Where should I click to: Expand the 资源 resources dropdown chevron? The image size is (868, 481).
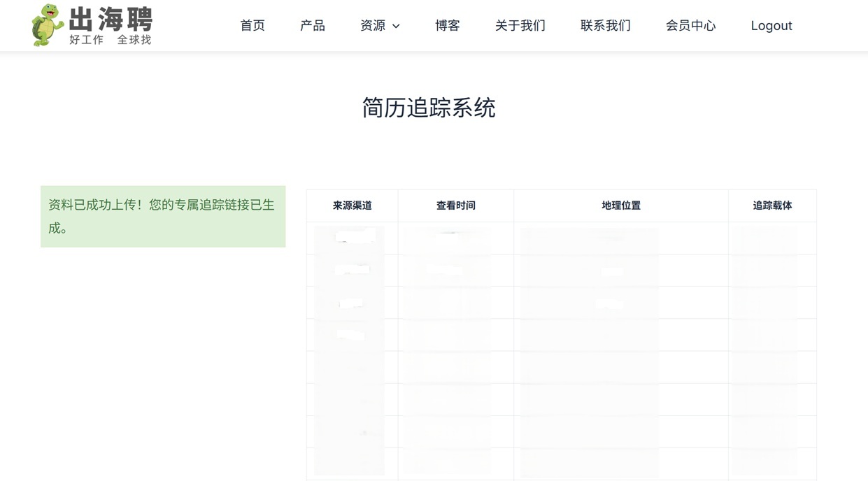click(396, 27)
